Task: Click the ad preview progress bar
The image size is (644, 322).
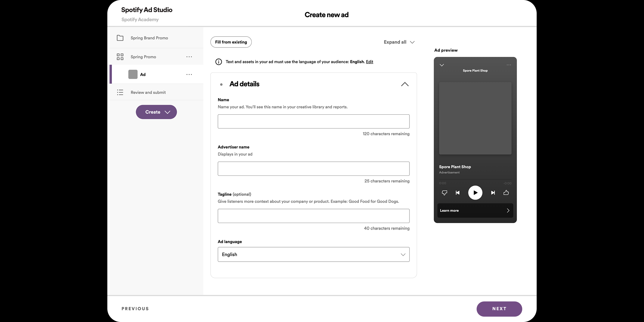Action: point(475,179)
